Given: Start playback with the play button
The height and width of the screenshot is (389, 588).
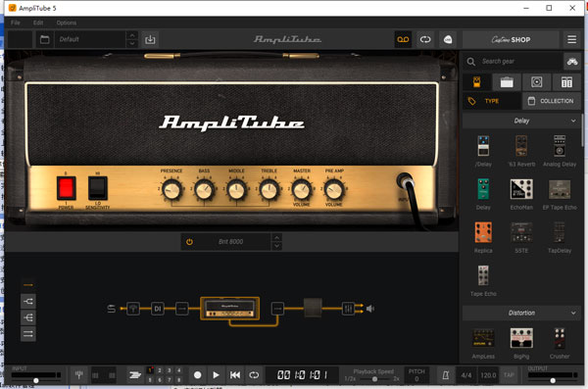Looking at the screenshot, I should click(x=216, y=375).
